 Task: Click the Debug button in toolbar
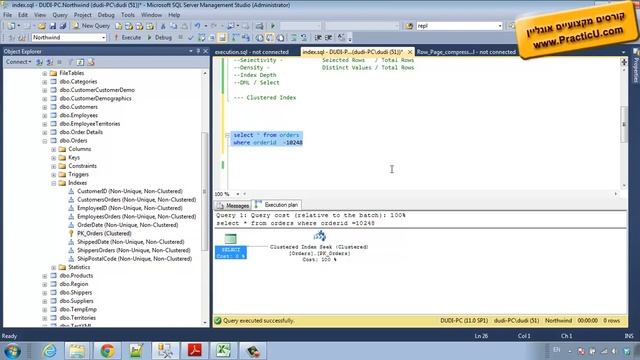[x=159, y=38]
